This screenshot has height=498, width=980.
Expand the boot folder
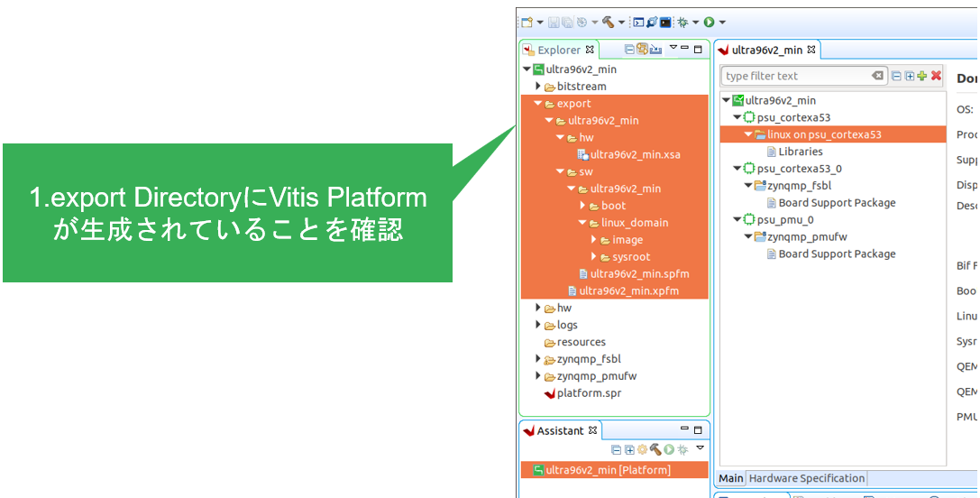583,205
